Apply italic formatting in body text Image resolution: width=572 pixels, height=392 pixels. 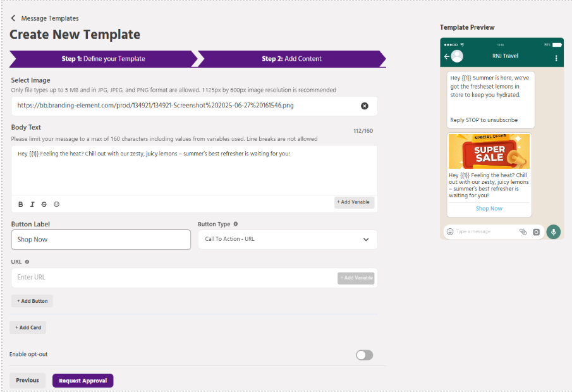[x=32, y=204]
